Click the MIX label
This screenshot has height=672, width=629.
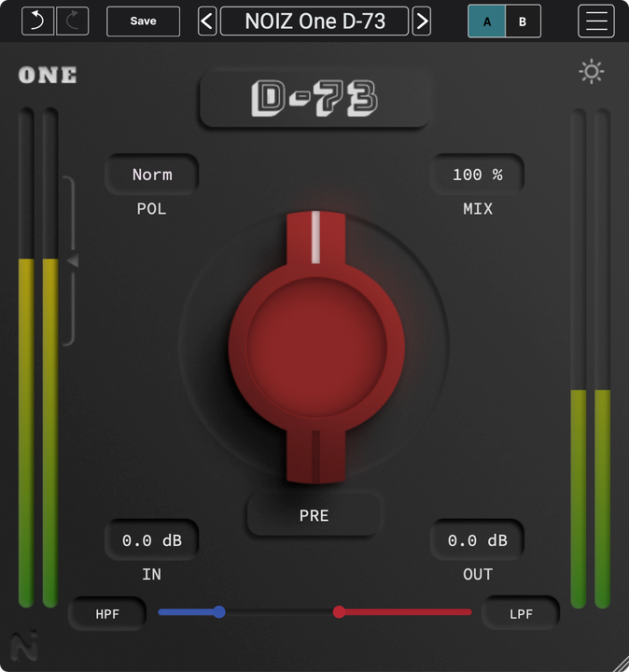click(478, 209)
